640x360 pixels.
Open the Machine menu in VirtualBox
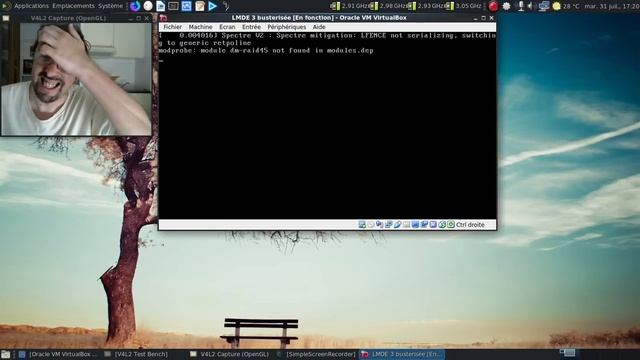(x=200, y=27)
